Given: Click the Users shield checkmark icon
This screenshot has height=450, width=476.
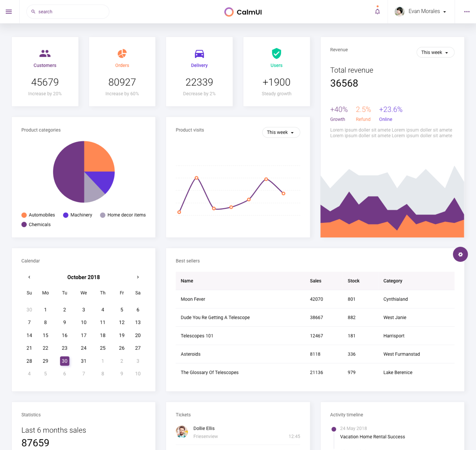Looking at the screenshot, I should [x=276, y=53].
